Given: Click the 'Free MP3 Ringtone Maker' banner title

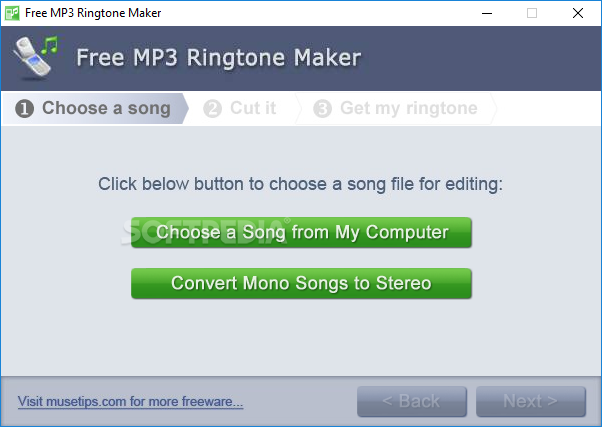Looking at the screenshot, I should 219,58.
